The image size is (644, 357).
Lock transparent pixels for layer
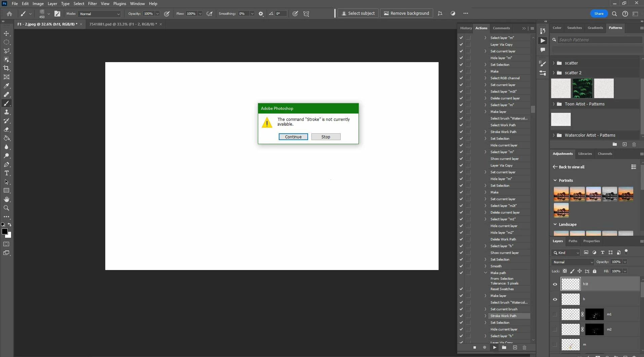click(x=565, y=271)
